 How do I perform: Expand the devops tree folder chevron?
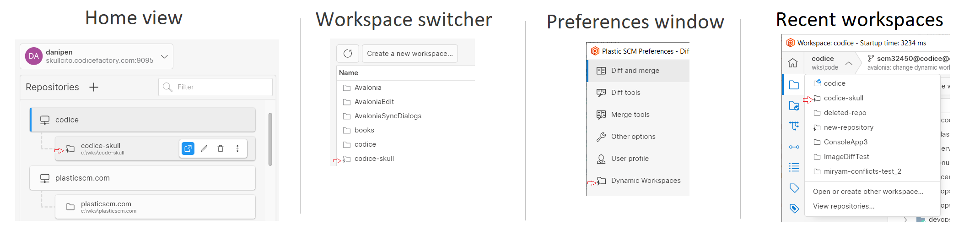905,220
